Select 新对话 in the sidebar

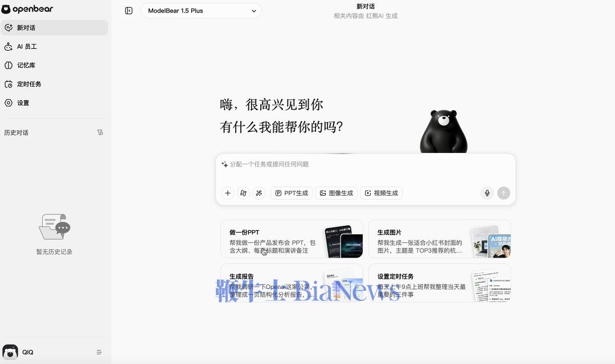pos(54,28)
